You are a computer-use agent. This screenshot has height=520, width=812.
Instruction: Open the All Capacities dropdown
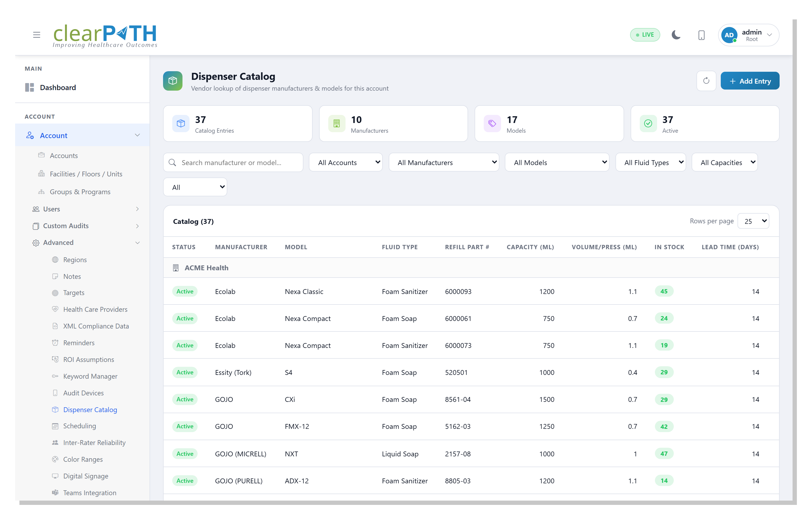pos(724,162)
